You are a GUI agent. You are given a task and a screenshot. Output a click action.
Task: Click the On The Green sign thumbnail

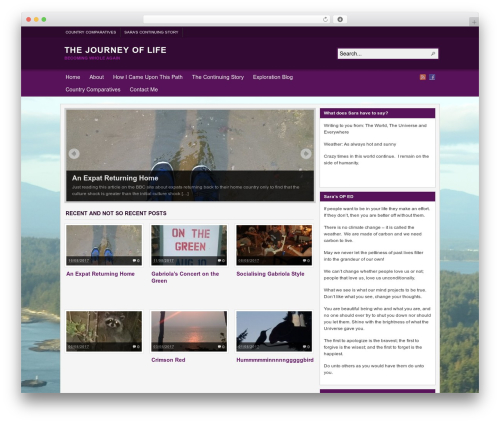(x=189, y=245)
